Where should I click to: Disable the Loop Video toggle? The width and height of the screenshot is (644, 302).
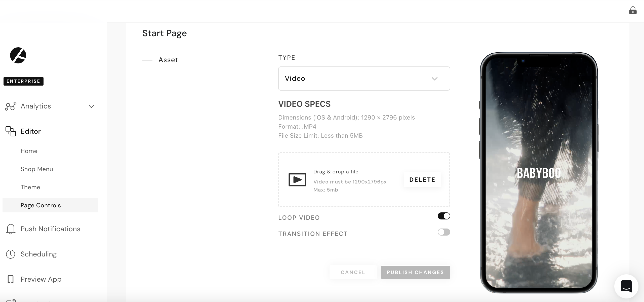click(x=444, y=216)
